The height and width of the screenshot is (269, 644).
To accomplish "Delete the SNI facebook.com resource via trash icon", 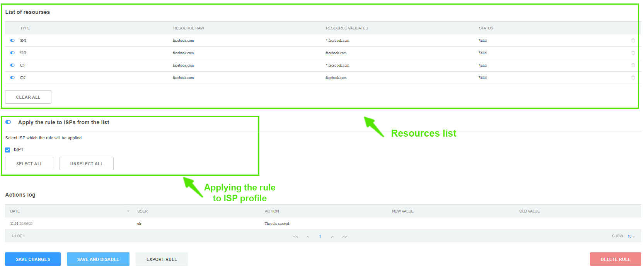I will pos(633,53).
